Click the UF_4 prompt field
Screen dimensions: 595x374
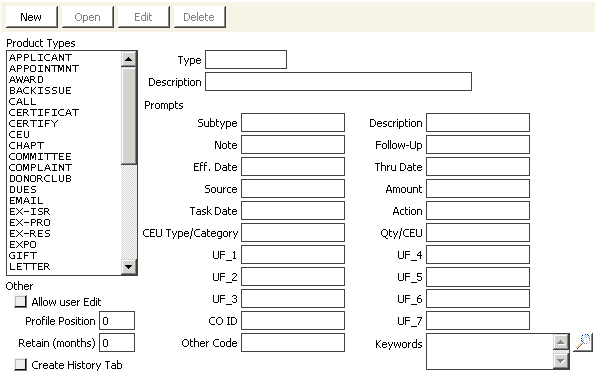pyautogui.click(x=478, y=255)
